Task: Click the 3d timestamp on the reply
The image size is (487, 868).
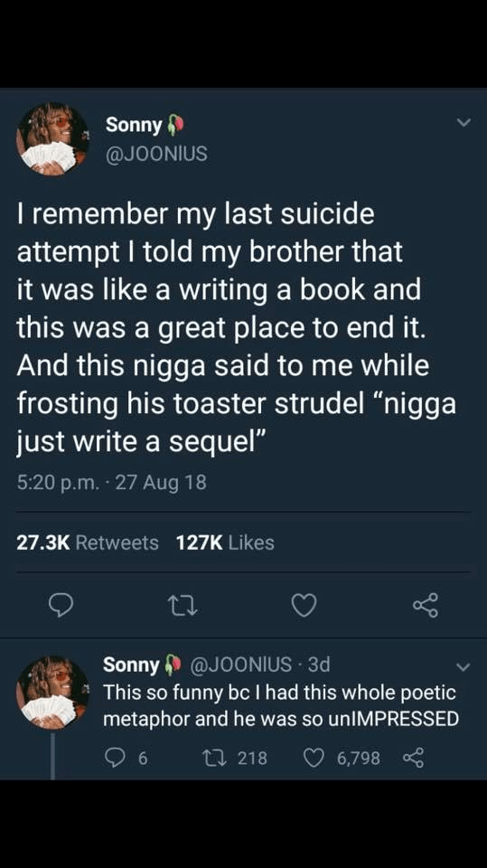Action: point(319,664)
